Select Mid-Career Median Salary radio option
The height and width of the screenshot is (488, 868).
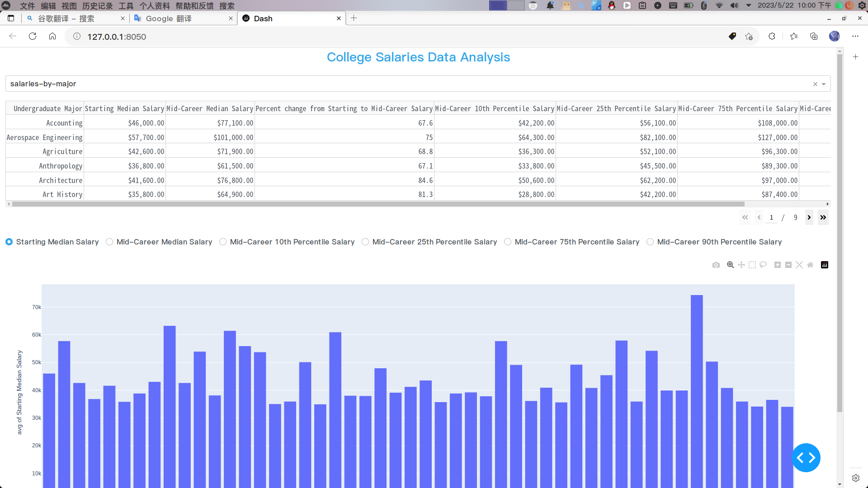pos(109,242)
